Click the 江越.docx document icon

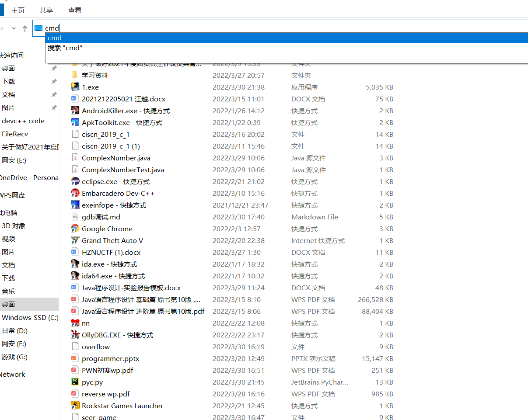(x=75, y=99)
